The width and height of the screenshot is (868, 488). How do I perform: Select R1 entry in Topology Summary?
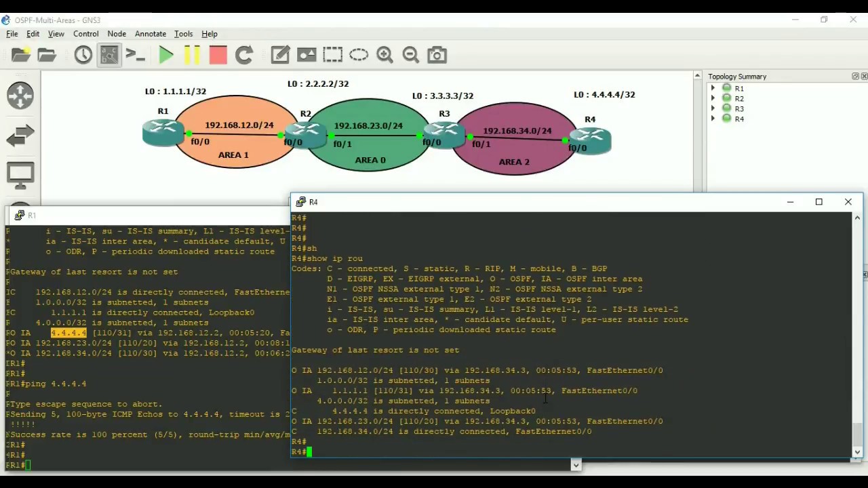point(738,88)
